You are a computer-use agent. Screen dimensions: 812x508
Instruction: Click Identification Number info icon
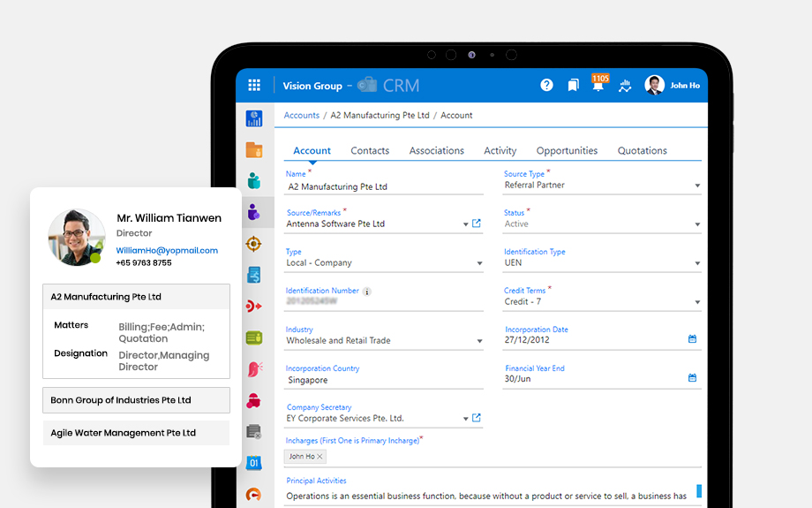366,292
